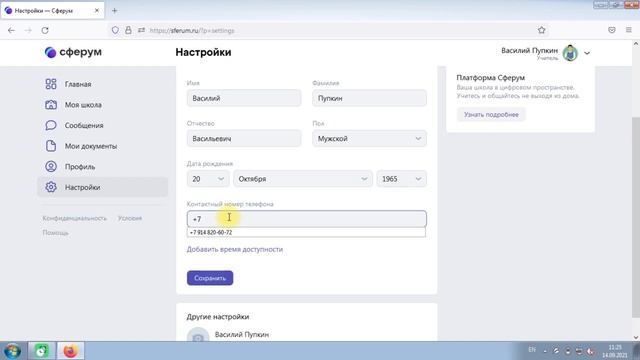Click the Имя field with Василий
Screen dimensions: 640x360
[x=244, y=98]
